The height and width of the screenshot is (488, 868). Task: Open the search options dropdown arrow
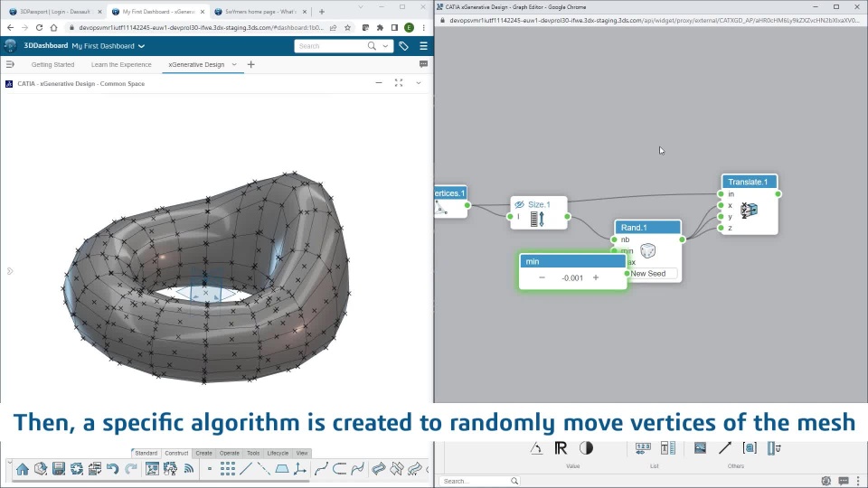[385, 46]
